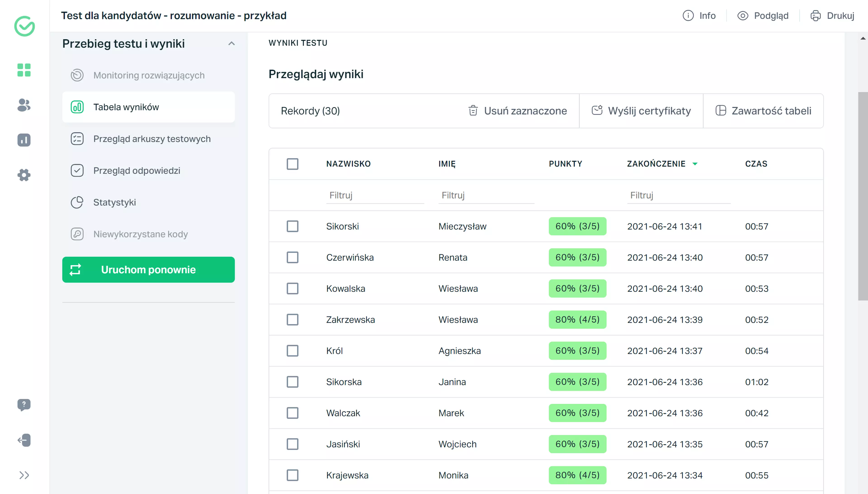The width and height of the screenshot is (868, 494).
Task: Sort table by Nazwisko column header
Action: coord(348,164)
